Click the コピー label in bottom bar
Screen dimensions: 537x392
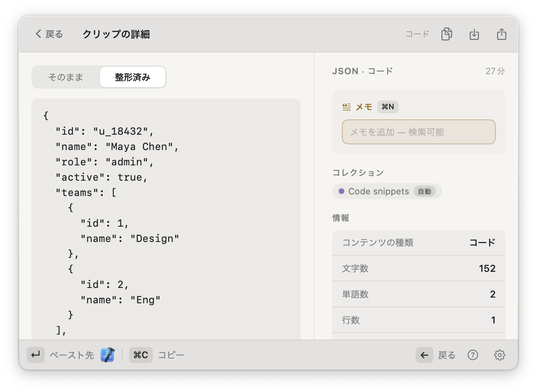pyautogui.click(x=171, y=355)
